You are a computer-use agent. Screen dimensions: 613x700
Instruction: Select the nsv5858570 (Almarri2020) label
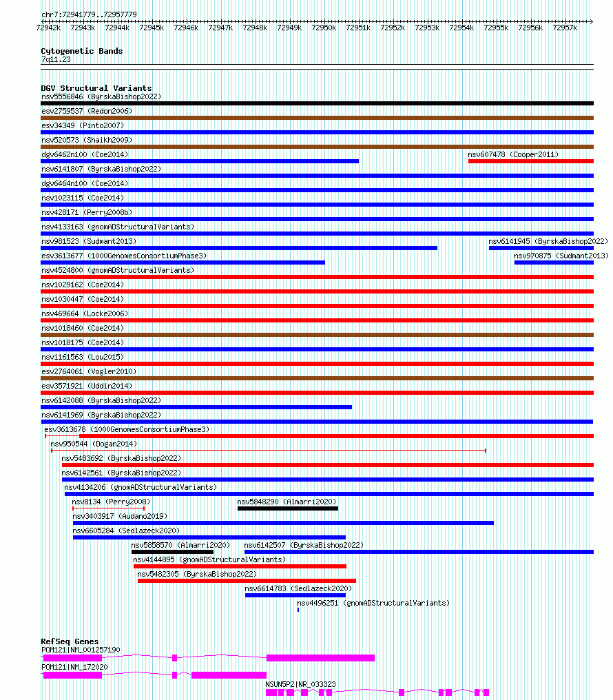pyautogui.click(x=180, y=545)
